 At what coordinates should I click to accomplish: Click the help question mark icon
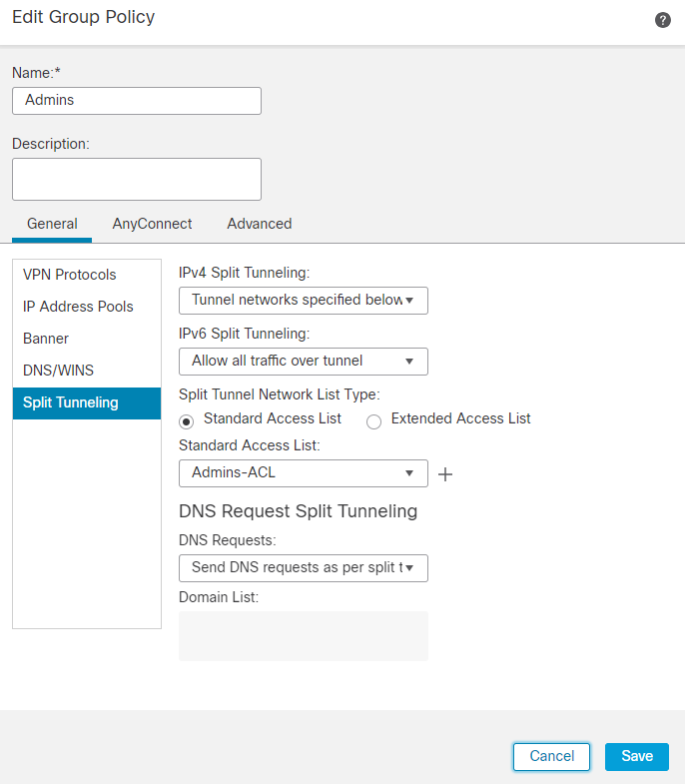pos(663,20)
